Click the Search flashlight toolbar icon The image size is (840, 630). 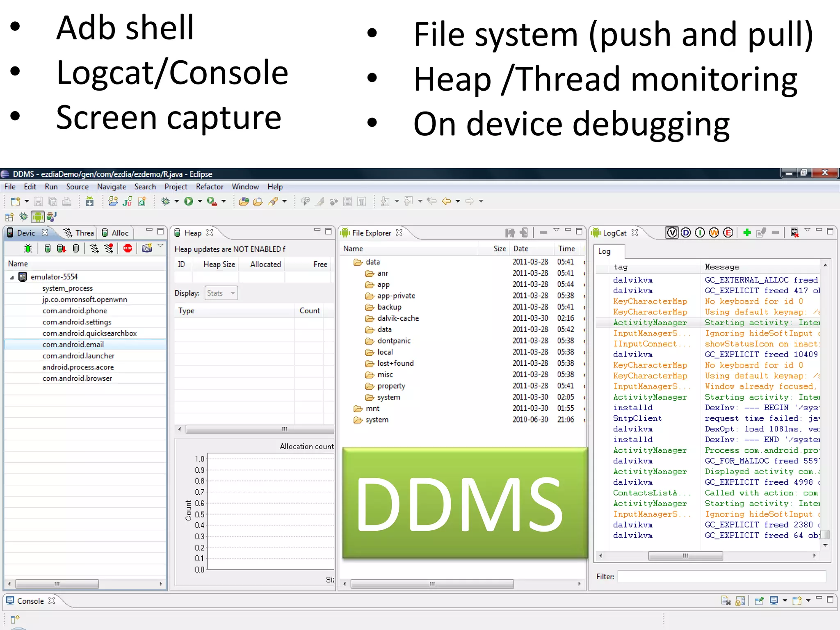[x=273, y=201]
